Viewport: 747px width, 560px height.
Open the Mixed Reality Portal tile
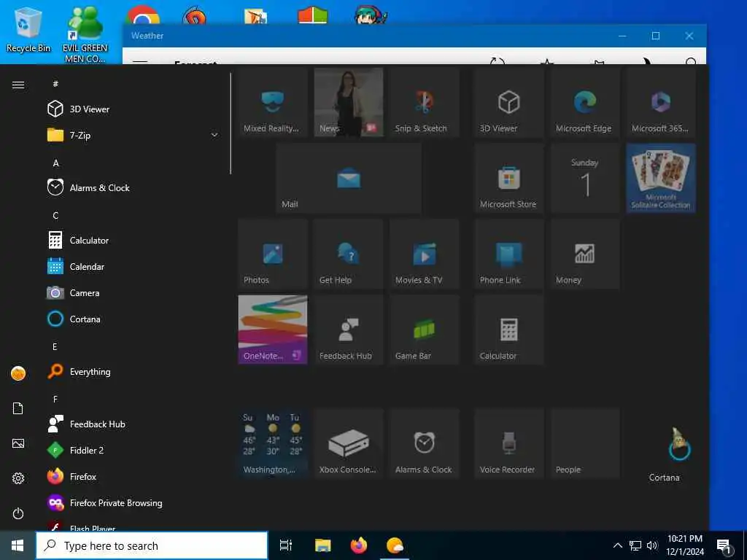point(273,102)
